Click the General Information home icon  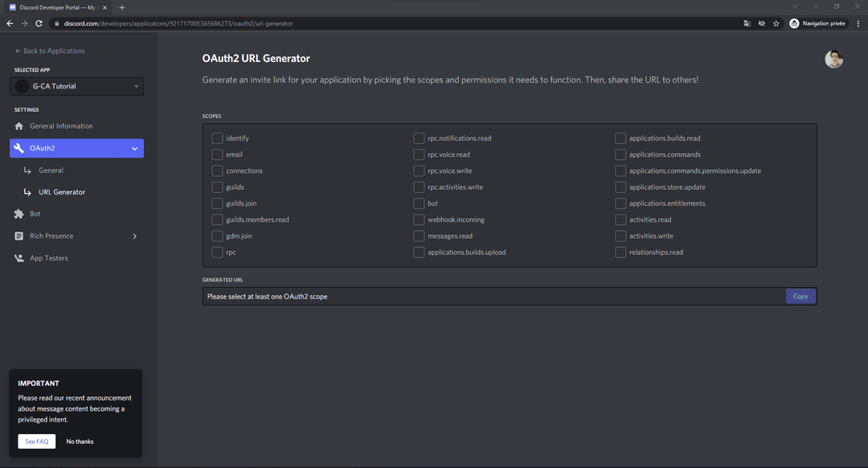[18, 126]
